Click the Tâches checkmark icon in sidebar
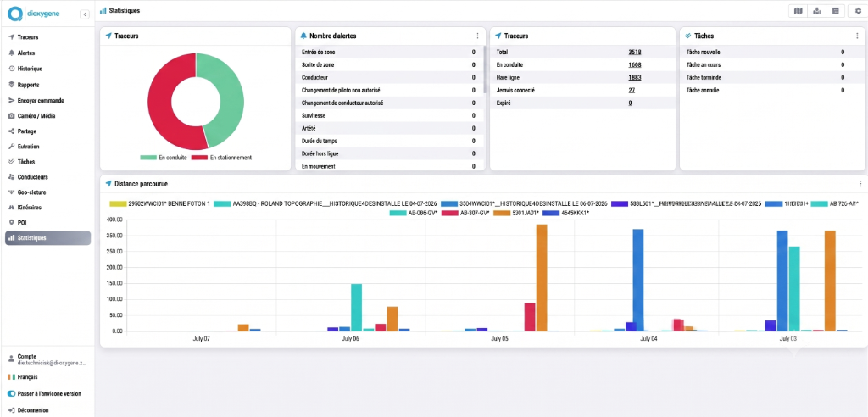Viewport: 868px width, 417px height. click(12, 162)
